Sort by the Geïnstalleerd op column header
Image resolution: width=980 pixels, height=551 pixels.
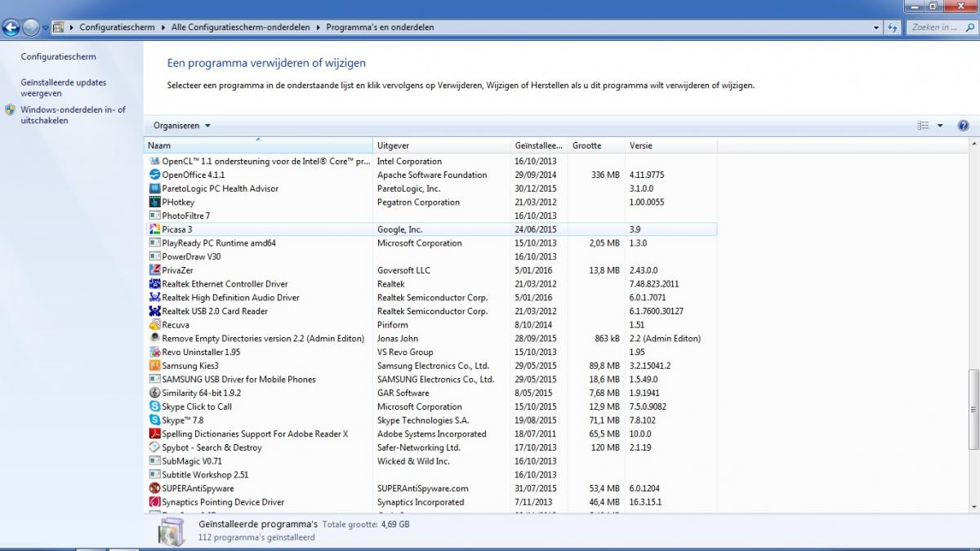[x=540, y=145]
